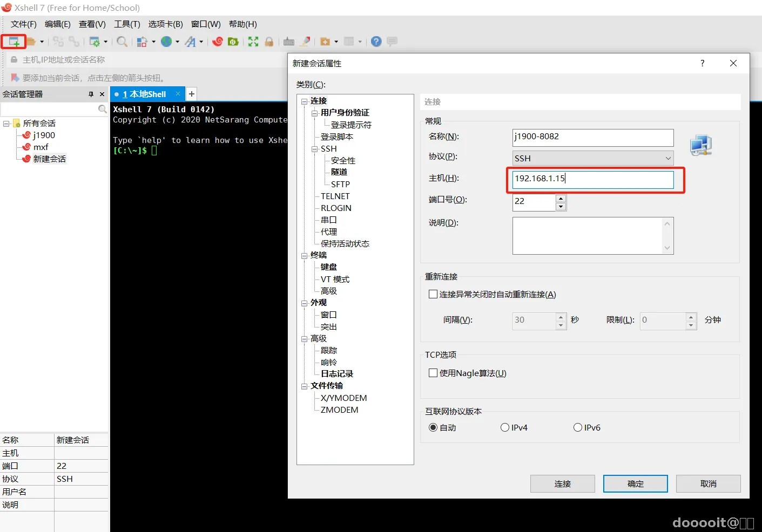762x532 pixels.
Task: Select the j1900 session in session manager
Action: (x=44, y=135)
